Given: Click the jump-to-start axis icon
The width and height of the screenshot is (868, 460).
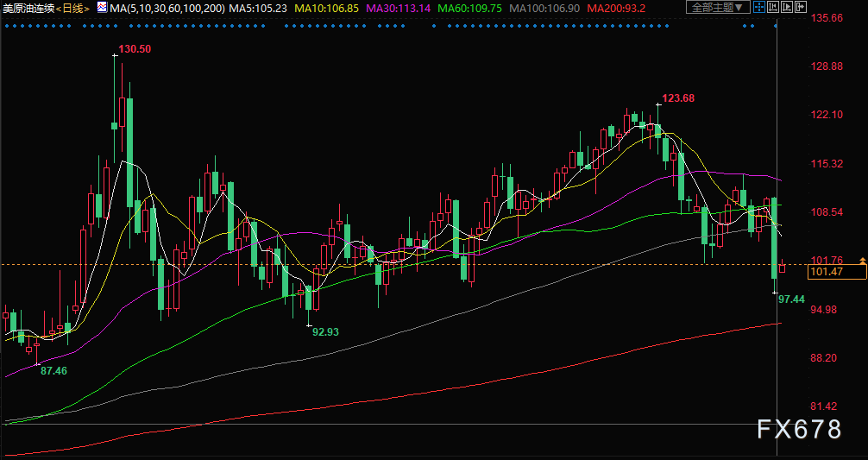Looking at the screenshot, I should coord(773,7).
